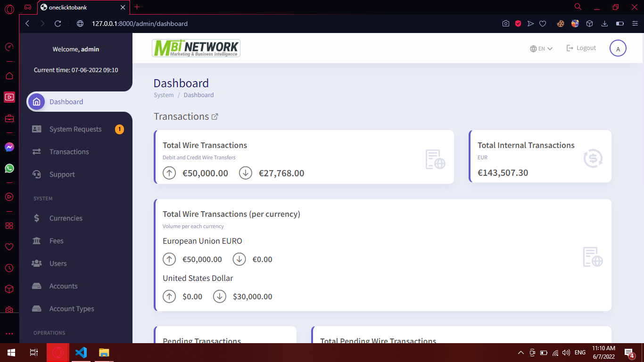Open Users section via its people icon
Viewport: 644px width, 362px height.
click(37, 263)
